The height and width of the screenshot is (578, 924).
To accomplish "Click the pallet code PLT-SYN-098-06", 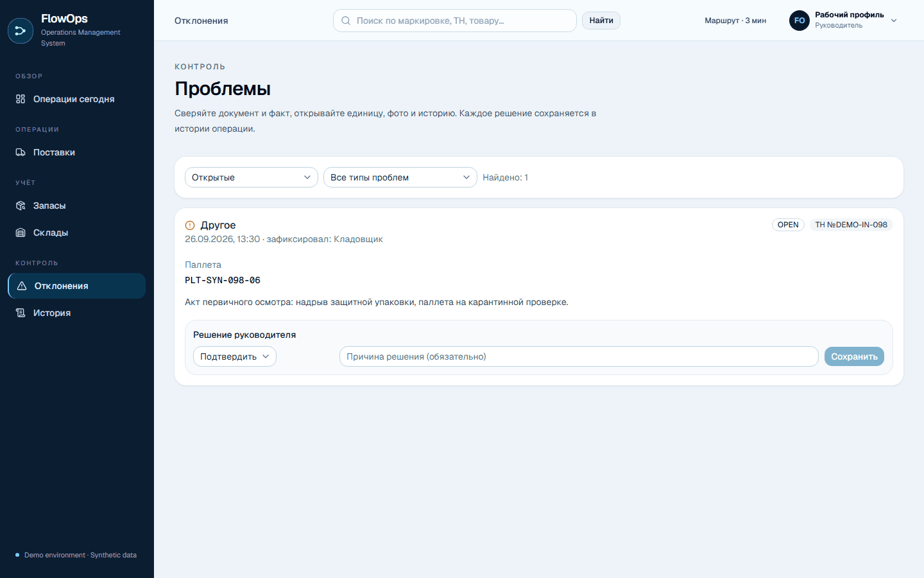I will tap(223, 280).
